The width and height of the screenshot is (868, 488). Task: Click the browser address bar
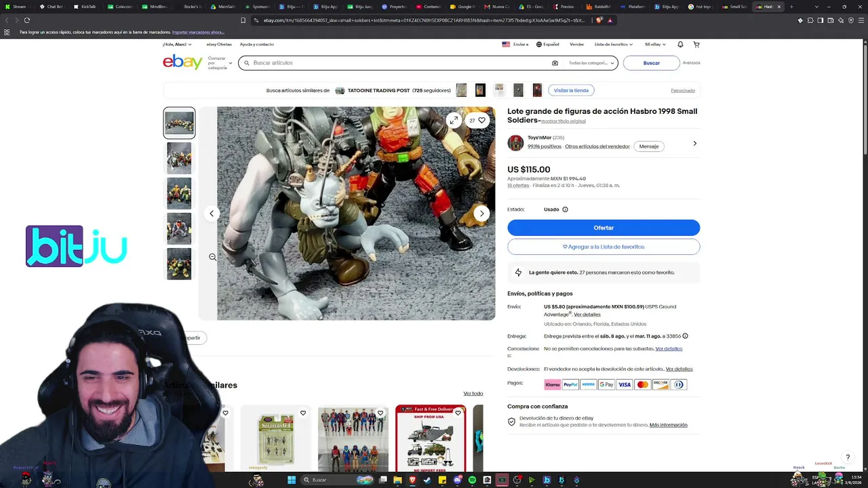[423, 20]
